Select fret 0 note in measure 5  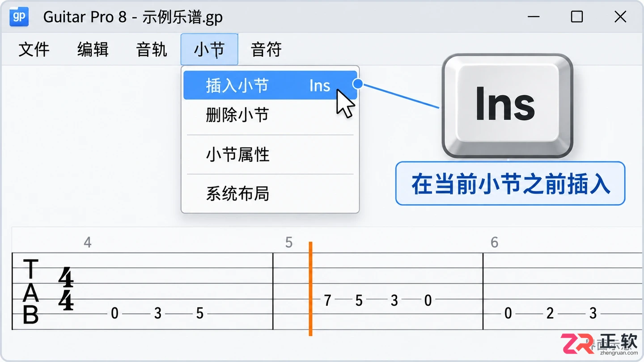pos(428,301)
